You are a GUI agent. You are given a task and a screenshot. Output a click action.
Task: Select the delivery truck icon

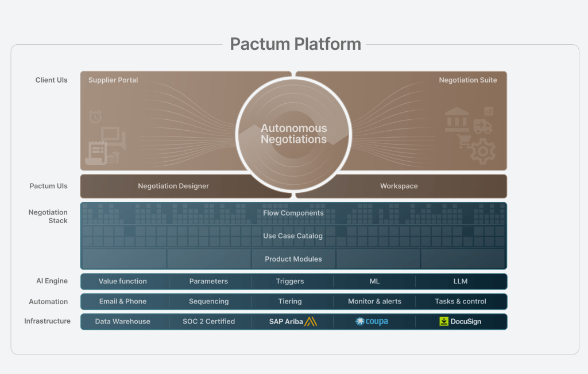(482, 127)
